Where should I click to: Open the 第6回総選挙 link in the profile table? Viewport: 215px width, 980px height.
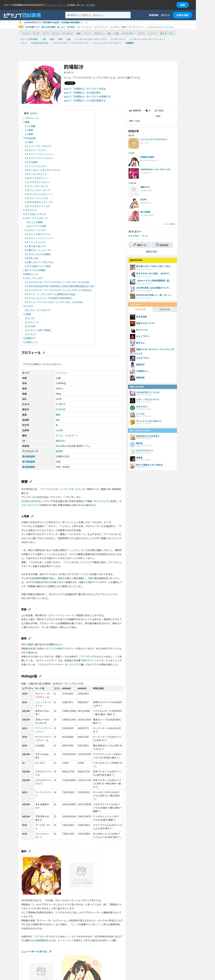click(x=29, y=457)
